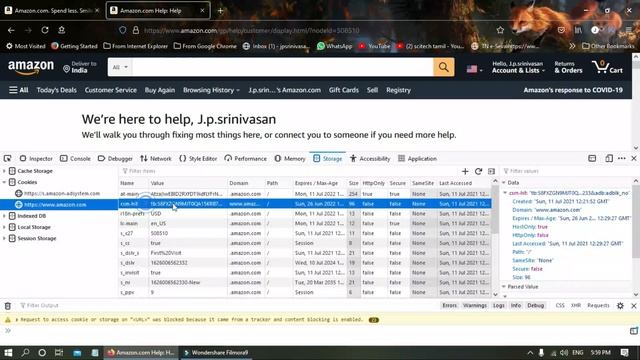
Task: Click the Amazon search text box
Action: pyautogui.click(x=282, y=67)
